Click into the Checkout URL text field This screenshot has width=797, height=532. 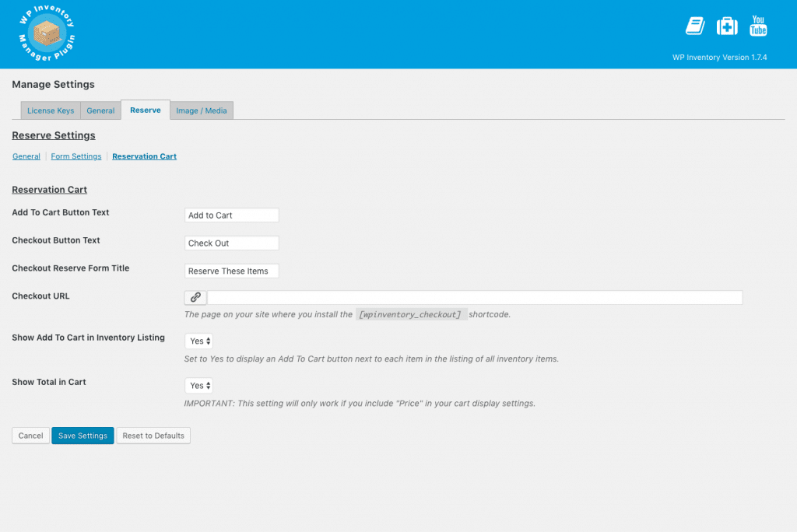click(475, 297)
